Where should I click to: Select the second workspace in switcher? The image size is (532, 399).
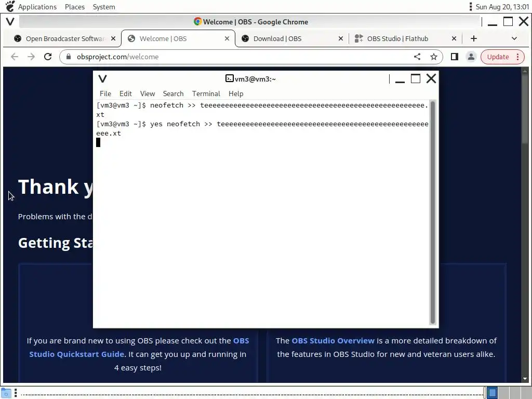(503, 393)
